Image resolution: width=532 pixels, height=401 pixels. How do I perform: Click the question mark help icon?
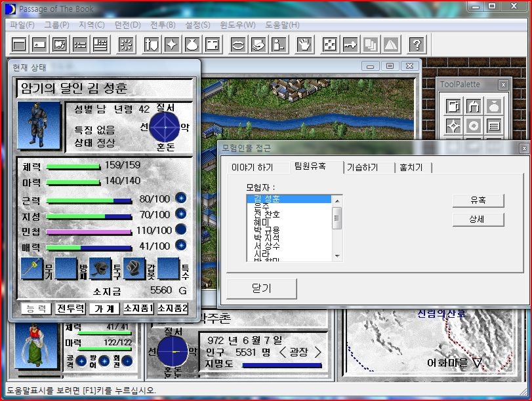tap(417, 45)
